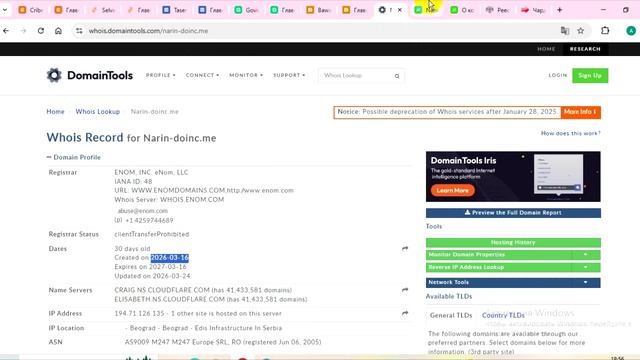Click the DomainTools Iris banner screenshot thumbnail
640x360 pixels.
(x=558, y=174)
